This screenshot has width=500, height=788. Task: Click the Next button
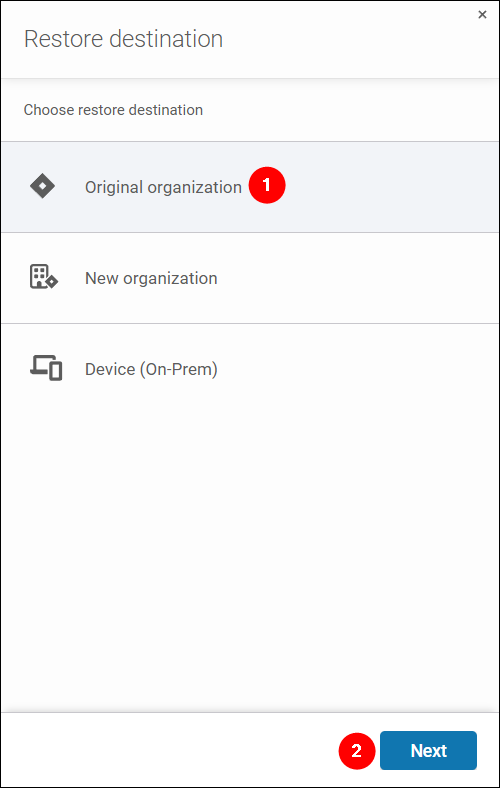[428, 750]
